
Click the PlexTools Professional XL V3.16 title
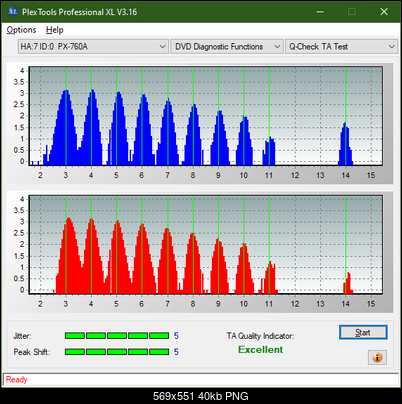pos(79,12)
